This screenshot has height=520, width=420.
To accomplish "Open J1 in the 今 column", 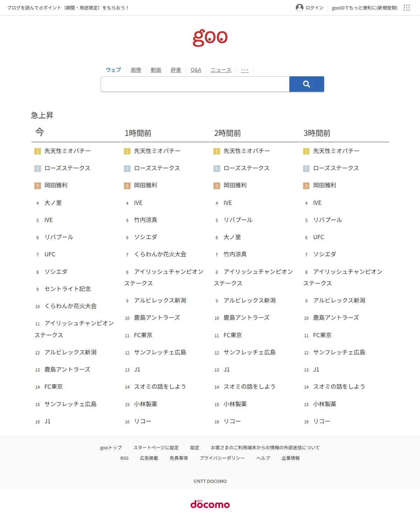I will 48,421.
